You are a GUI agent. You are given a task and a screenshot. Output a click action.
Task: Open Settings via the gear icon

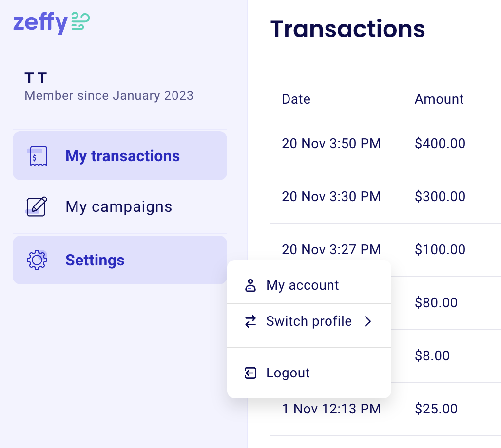point(36,260)
